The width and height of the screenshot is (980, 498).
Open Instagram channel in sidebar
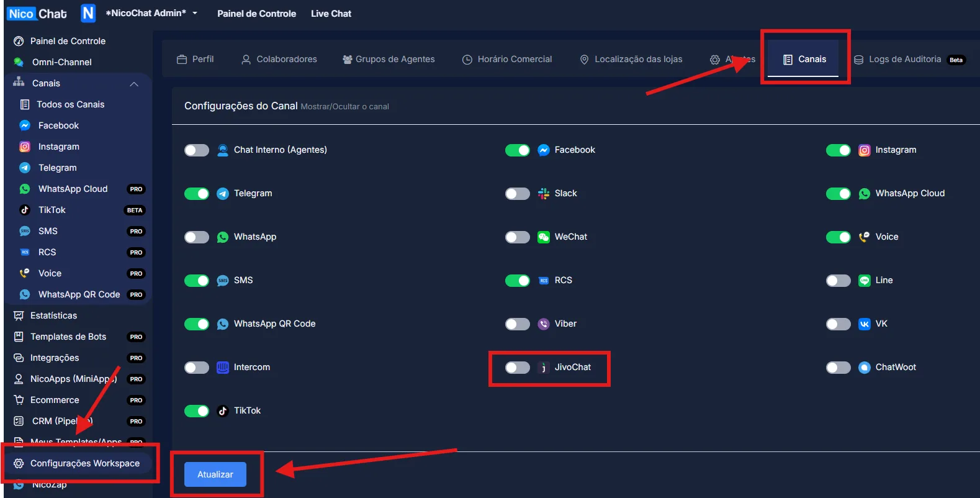tap(58, 147)
